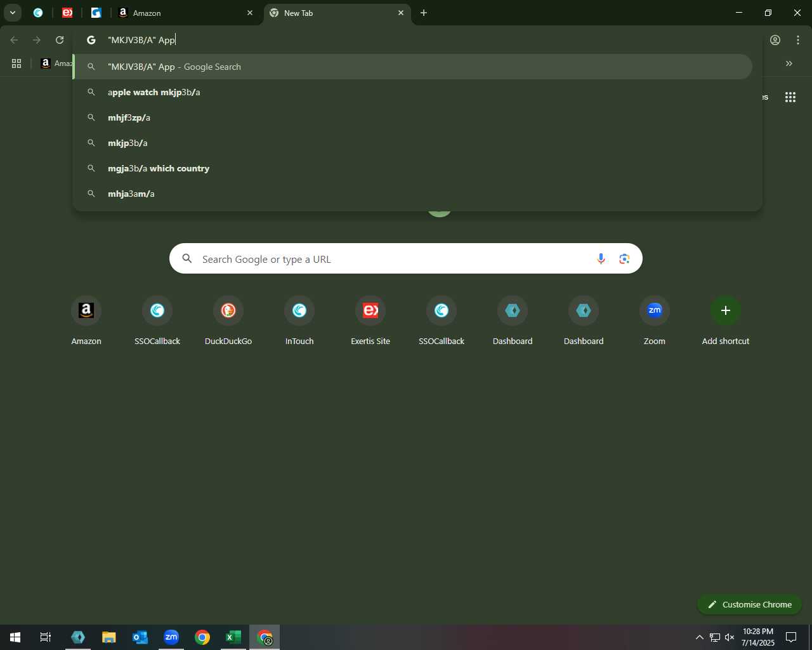Open the teal hexagon app on the taskbar
Image resolution: width=812 pixels, height=650 pixels.
click(78, 637)
